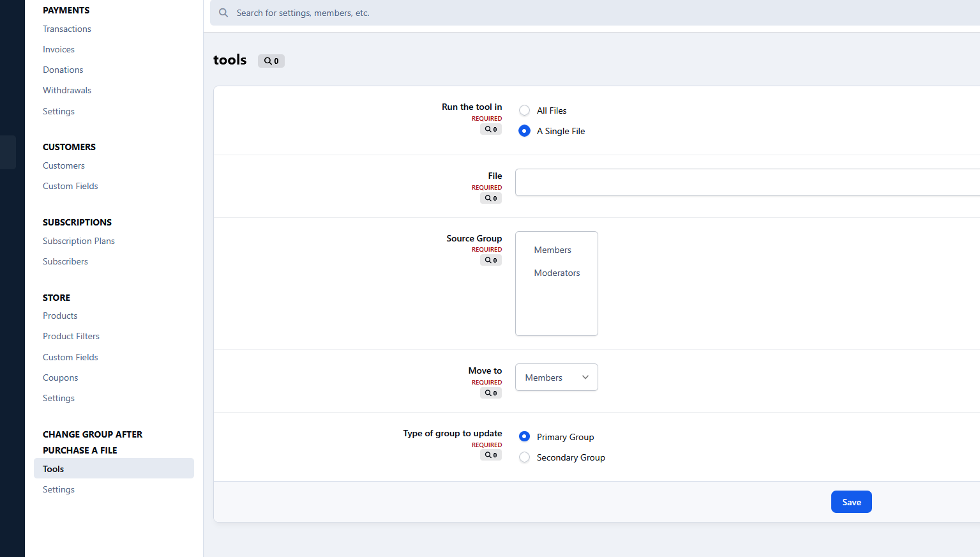Choose Secondary Group radio option
This screenshot has height=557, width=980.
524,457
